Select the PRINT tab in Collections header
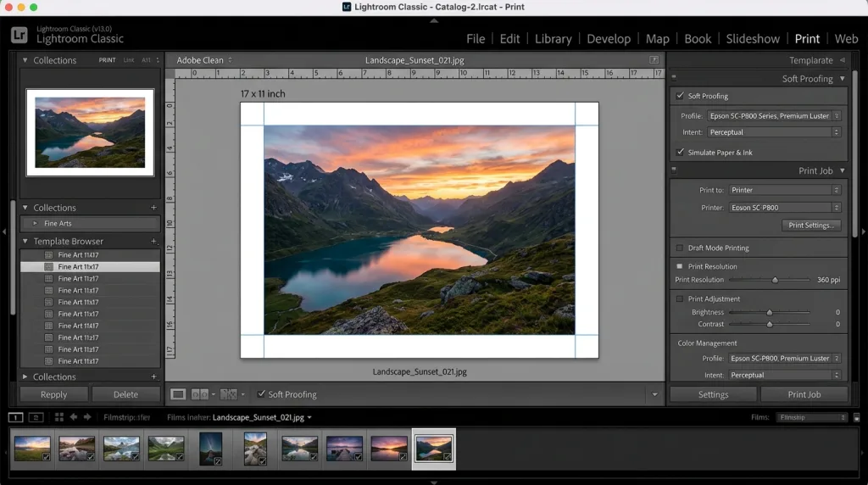Screen dimensions: 868x485 [x=108, y=60]
